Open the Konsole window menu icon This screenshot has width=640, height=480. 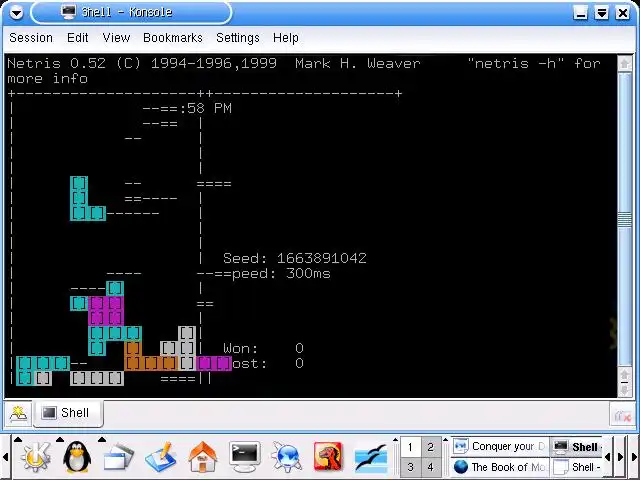click(16, 13)
